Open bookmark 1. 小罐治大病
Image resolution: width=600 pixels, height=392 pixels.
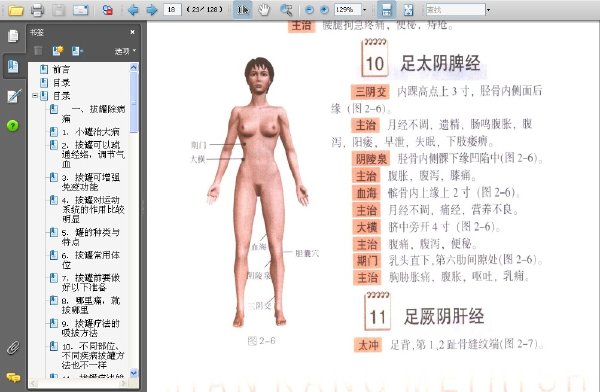[x=90, y=132]
